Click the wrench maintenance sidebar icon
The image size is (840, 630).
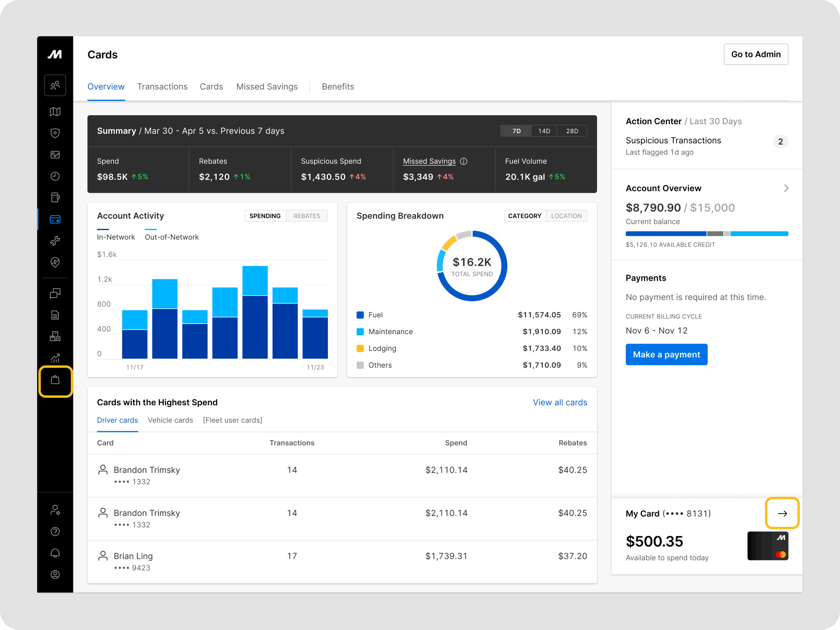[55, 241]
